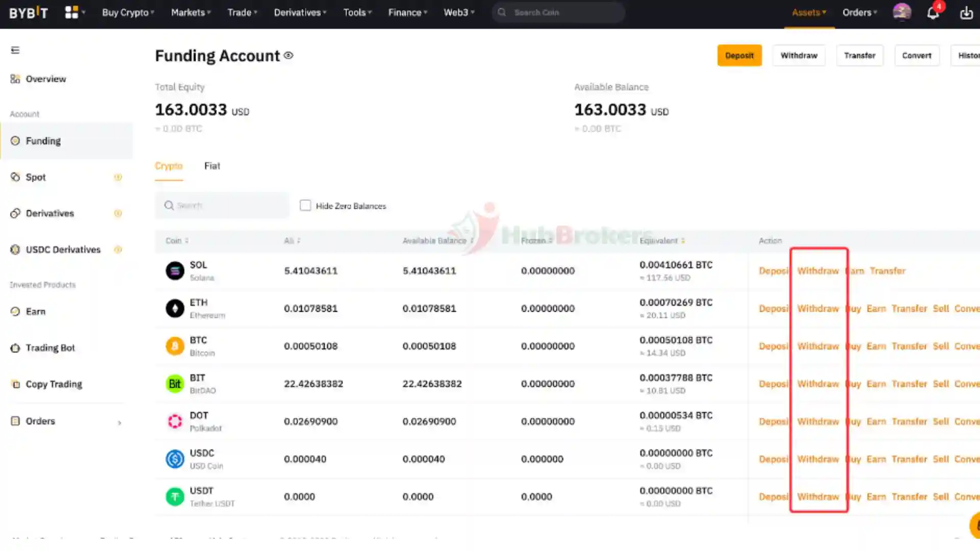Viewport: 980px width, 551px height.
Task: Click the Bitcoin coin icon
Action: [175, 346]
